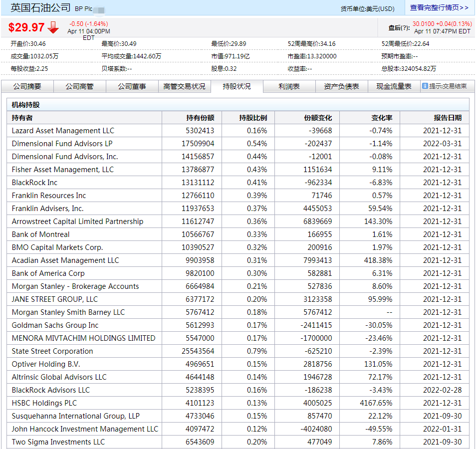Click the Arrowstreet Capital Limited Partnership row
Image resolution: width=476 pixels, height=449 pixels.
238,222
